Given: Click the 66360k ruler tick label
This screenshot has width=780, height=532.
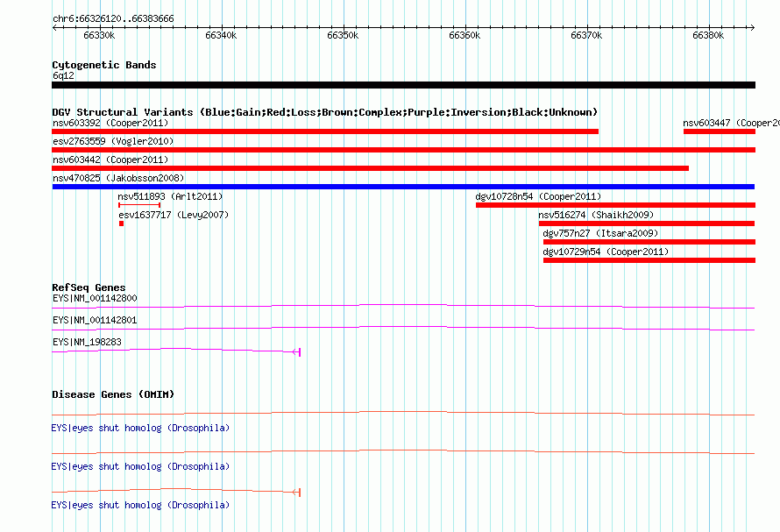Looking at the screenshot, I should (464, 35).
